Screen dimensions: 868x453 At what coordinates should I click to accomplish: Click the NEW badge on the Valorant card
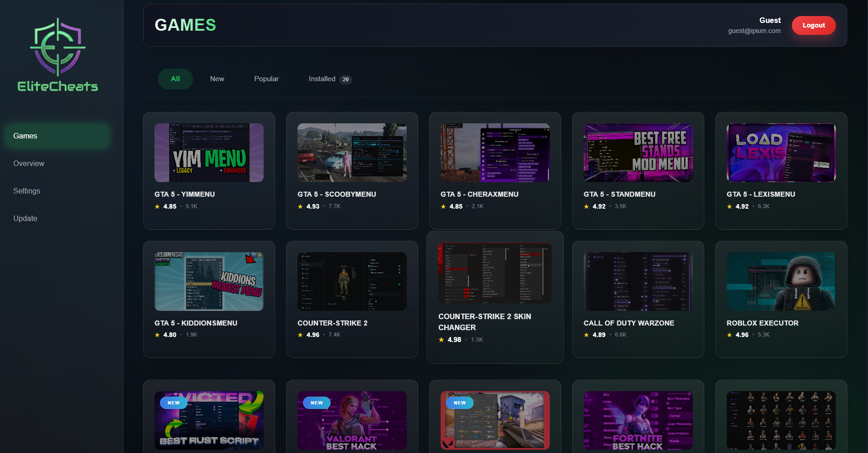(316, 403)
